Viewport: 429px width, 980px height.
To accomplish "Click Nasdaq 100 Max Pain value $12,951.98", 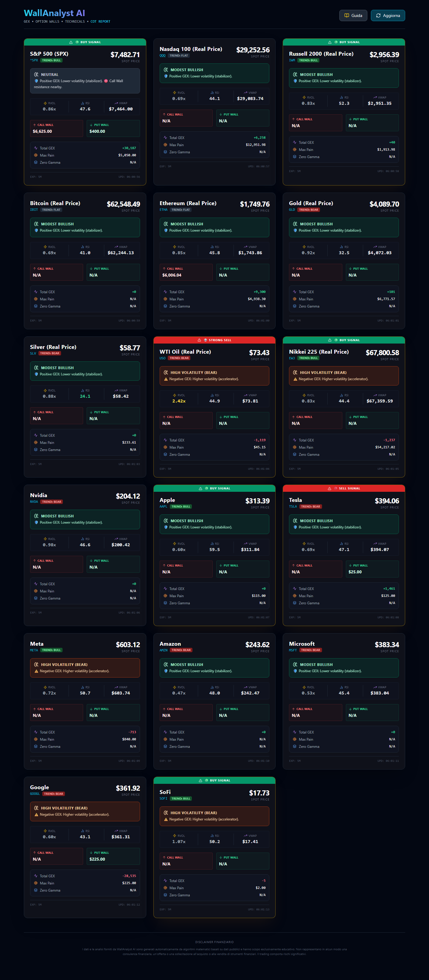I will coord(256,145).
